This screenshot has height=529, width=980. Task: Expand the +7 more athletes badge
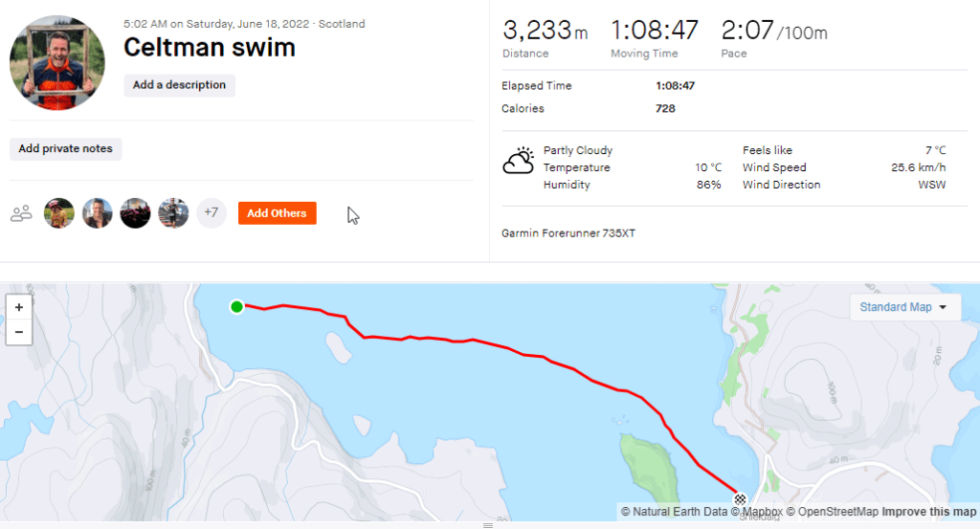pos(212,213)
